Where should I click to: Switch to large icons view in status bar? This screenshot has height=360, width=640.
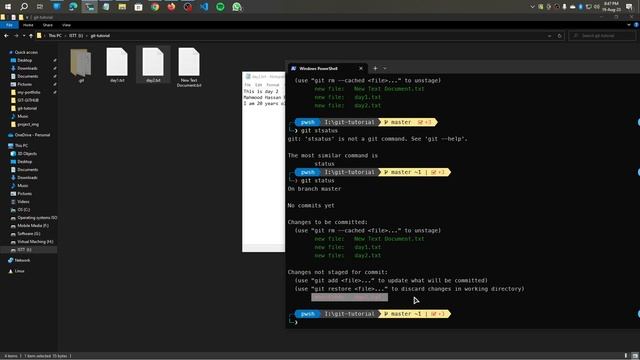tap(634, 356)
